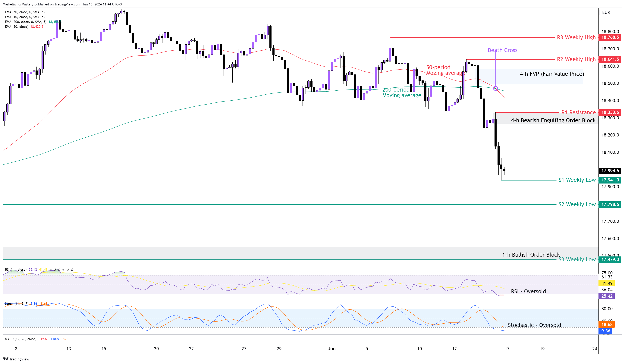The width and height of the screenshot is (625, 364).
Task: Click the S2 Weekly Low tag 17,798.6
Action: [610, 204]
